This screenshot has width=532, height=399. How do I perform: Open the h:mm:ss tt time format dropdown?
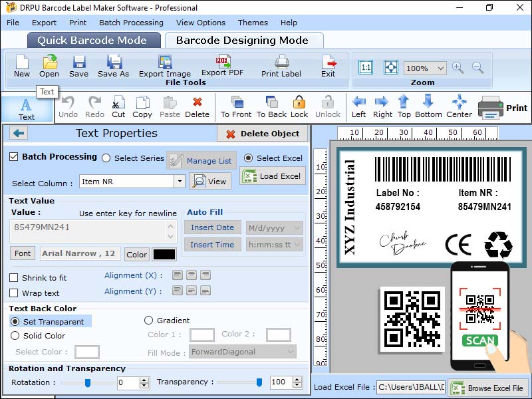(x=297, y=244)
